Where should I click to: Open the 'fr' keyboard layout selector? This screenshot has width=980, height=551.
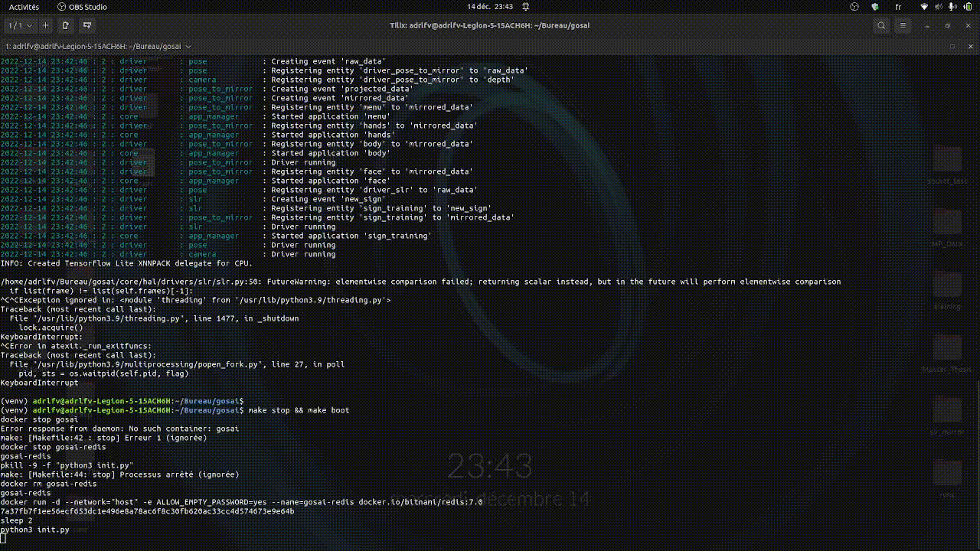click(898, 7)
